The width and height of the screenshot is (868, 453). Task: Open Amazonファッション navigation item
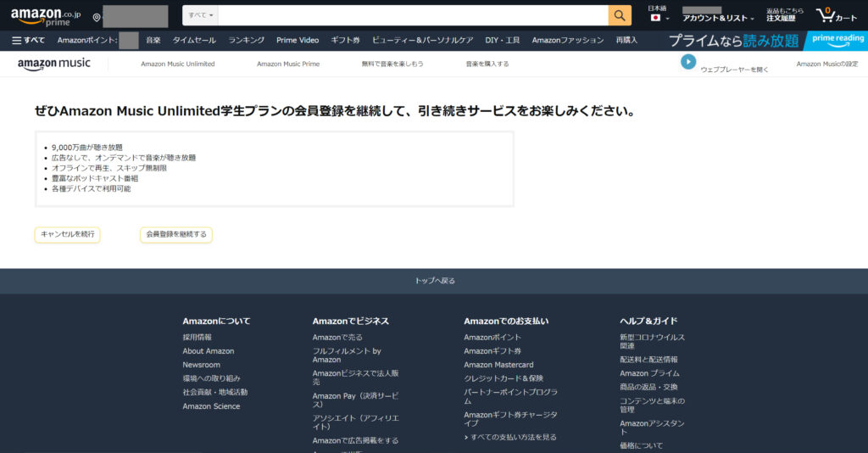(568, 41)
